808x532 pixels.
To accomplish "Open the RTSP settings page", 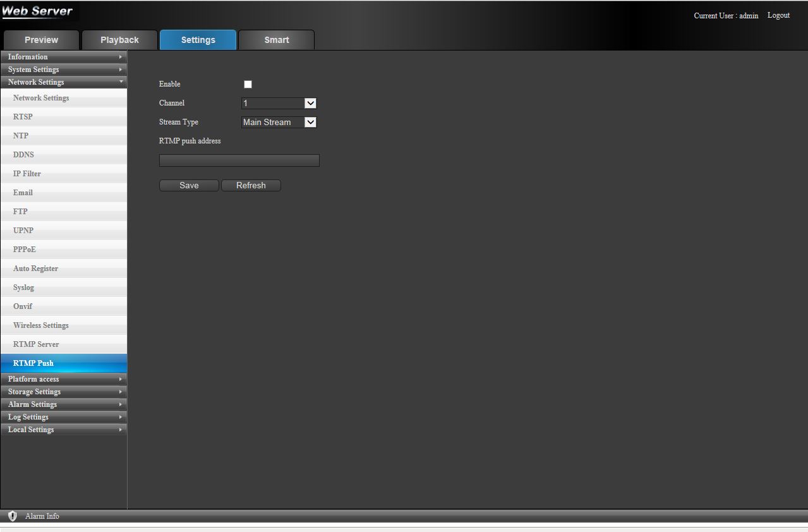I will (23, 117).
